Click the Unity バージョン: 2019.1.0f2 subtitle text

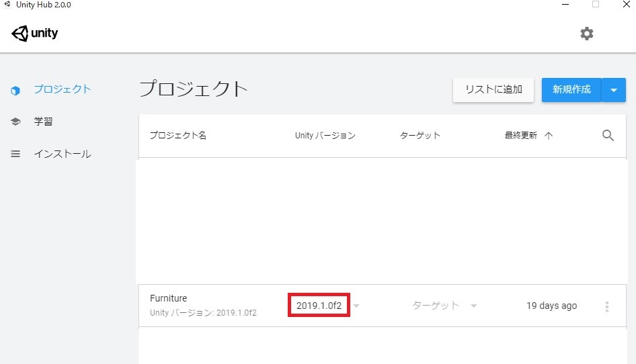pyautogui.click(x=203, y=313)
